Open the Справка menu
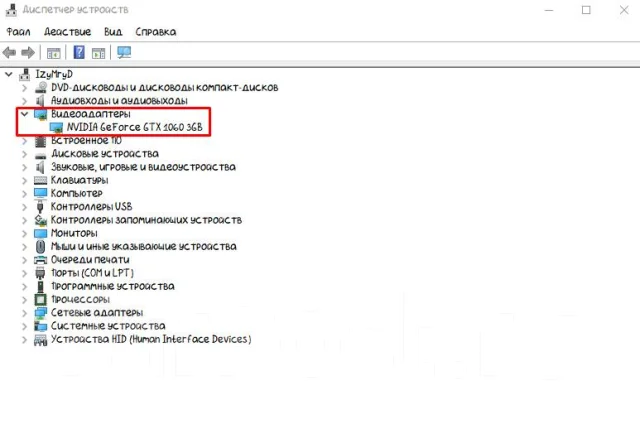Screen dimensions: 640x448 pyautogui.click(x=156, y=32)
